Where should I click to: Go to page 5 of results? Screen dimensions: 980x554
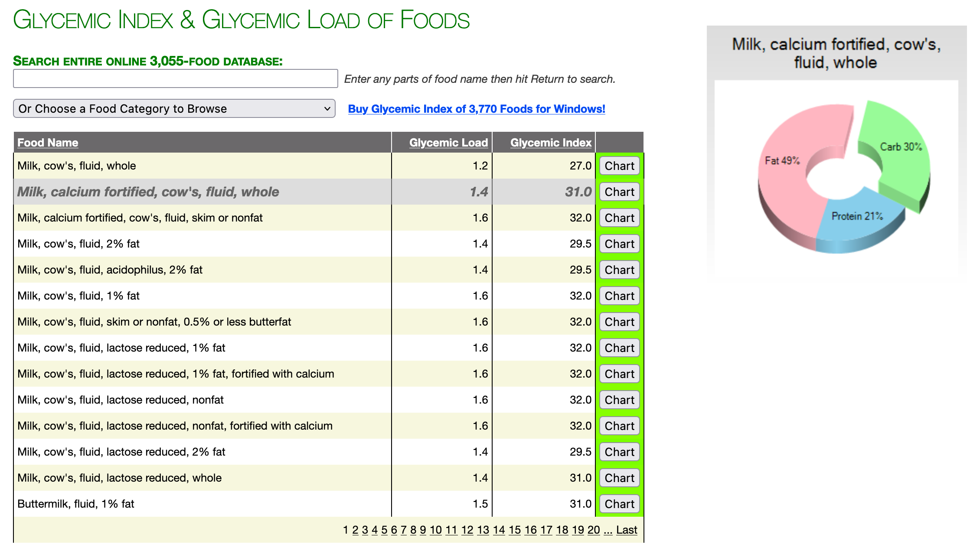pos(384,530)
